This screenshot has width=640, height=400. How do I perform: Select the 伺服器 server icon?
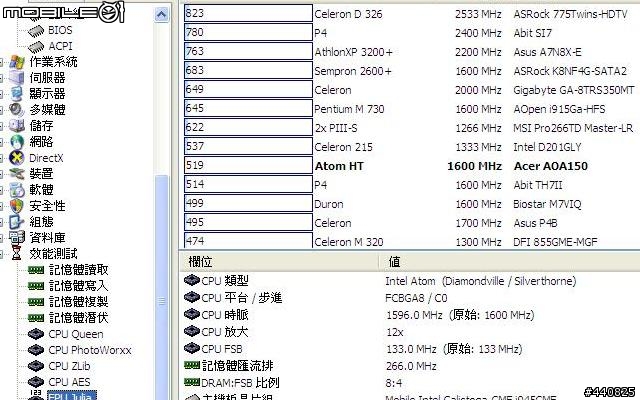[17, 78]
